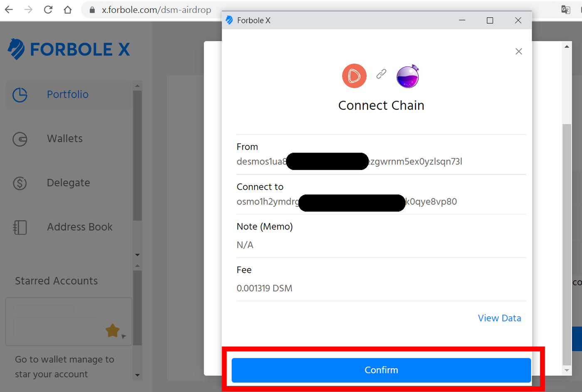Click the Connect Chain heading

click(x=381, y=106)
